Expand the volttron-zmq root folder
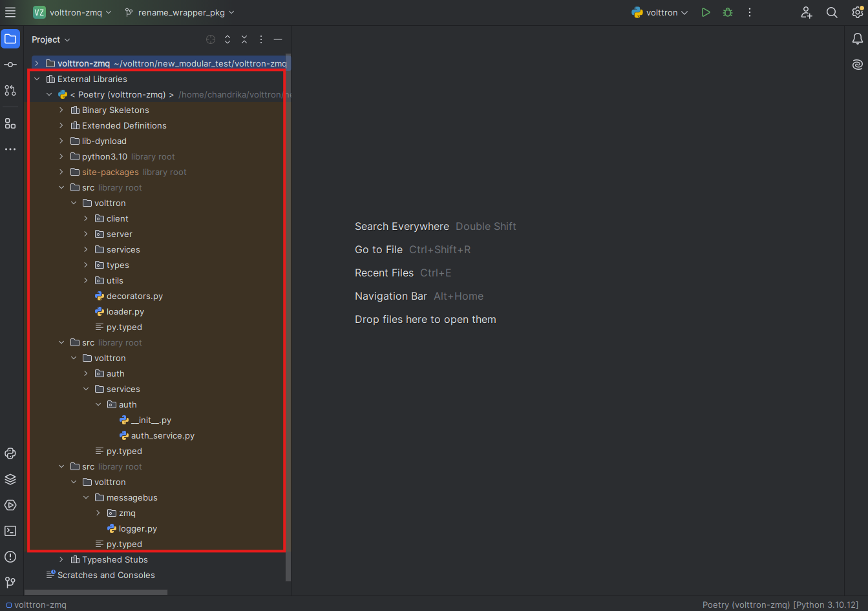Image resolution: width=868 pixels, height=611 pixels. coord(37,63)
